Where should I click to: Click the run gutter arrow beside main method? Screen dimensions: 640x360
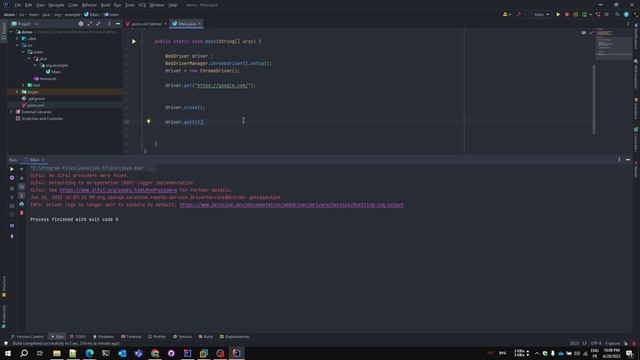pos(133,41)
